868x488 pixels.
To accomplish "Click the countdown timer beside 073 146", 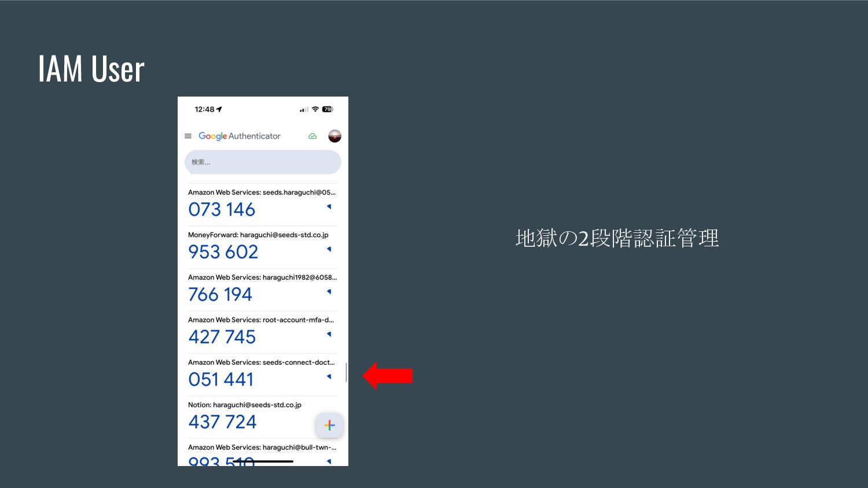I will coord(329,206).
